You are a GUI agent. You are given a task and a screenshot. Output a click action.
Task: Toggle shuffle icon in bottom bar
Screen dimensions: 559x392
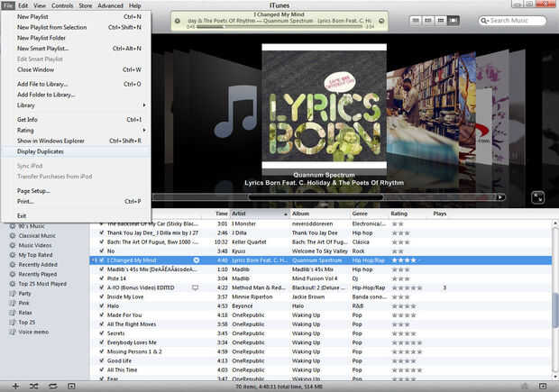[x=34, y=386]
